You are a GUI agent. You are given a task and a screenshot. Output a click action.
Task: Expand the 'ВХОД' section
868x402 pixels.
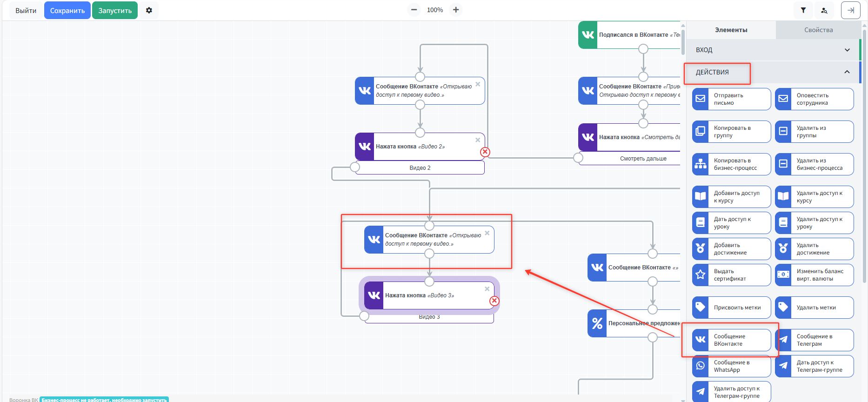click(x=772, y=50)
